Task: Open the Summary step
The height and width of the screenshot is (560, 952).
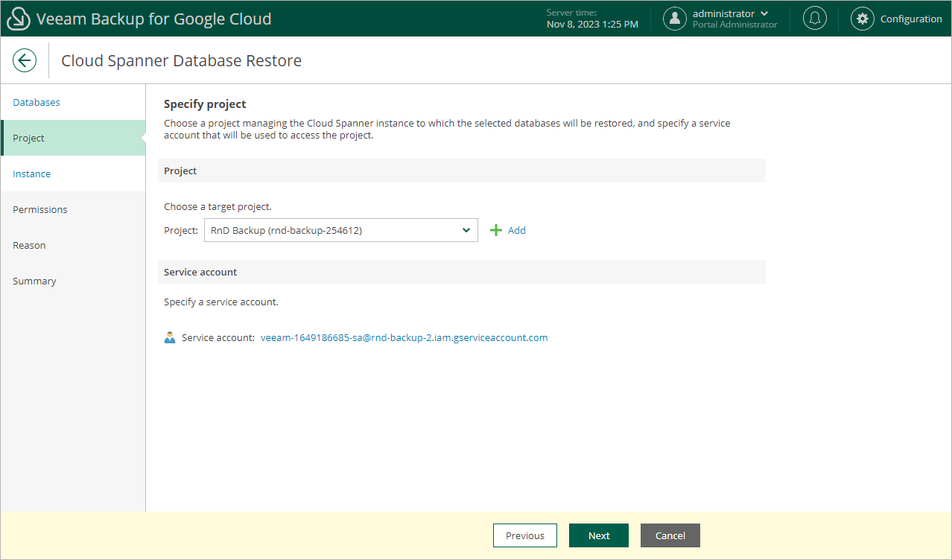Action: tap(34, 281)
